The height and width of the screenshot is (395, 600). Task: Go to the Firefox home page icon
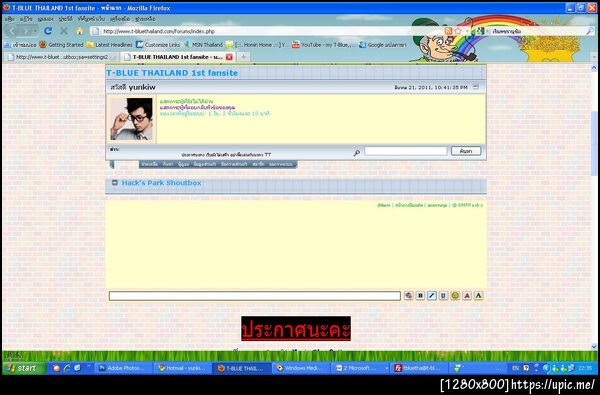click(x=80, y=31)
